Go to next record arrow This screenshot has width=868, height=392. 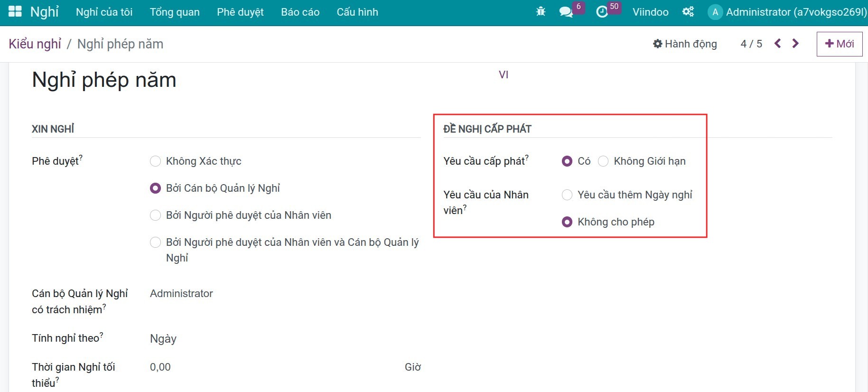coord(795,44)
